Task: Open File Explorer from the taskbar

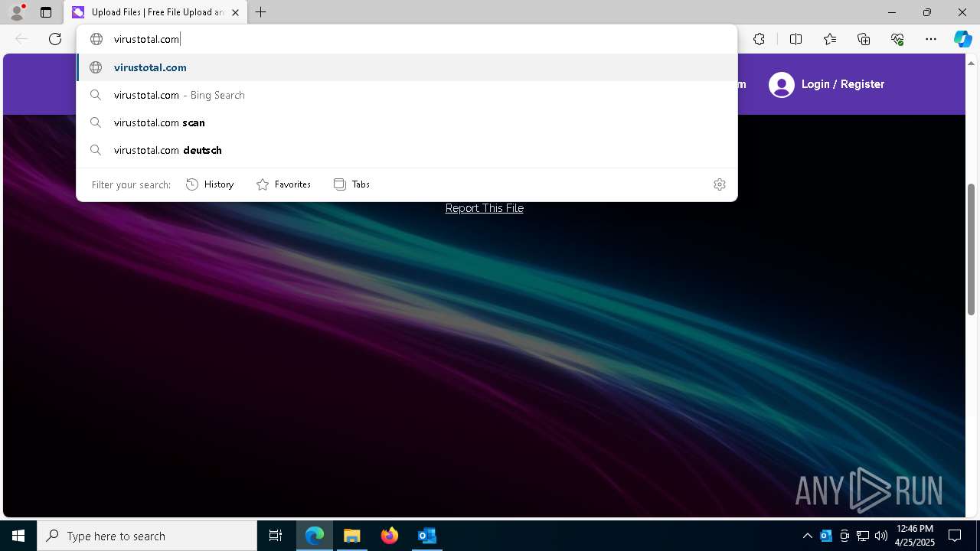Action: click(x=352, y=536)
